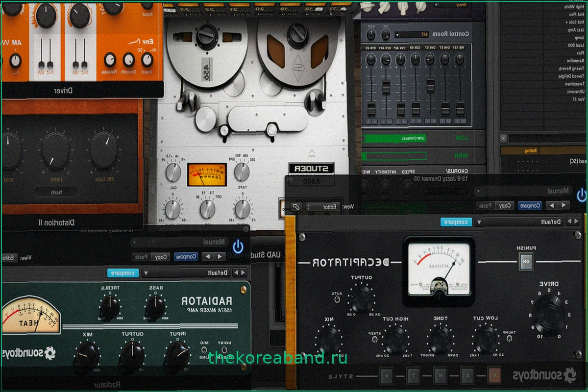Open the Control Room mic dropdown
Image resolution: width=588 pixels, height=392 pixels.
413,34
